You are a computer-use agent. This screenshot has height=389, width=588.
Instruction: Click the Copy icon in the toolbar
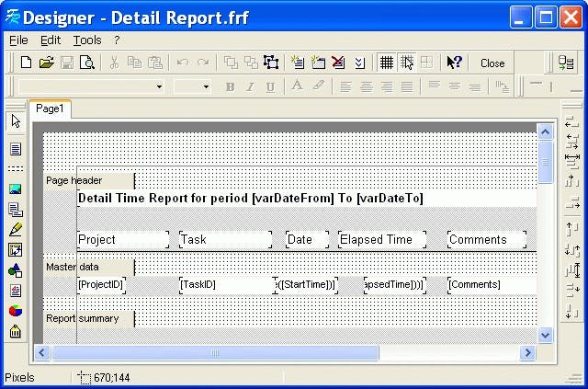pos(135,63)
